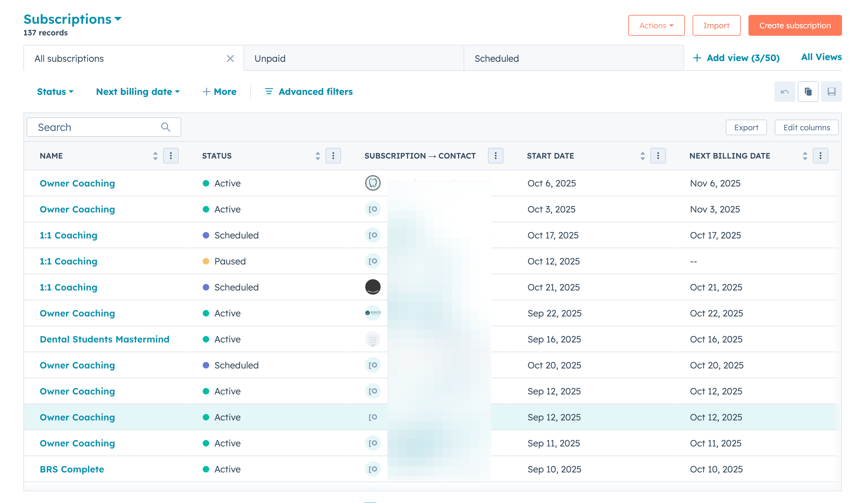868x503 pixels.
Task: Toggle sort on the Name column arrows
Action: click(x=155, y=156)
